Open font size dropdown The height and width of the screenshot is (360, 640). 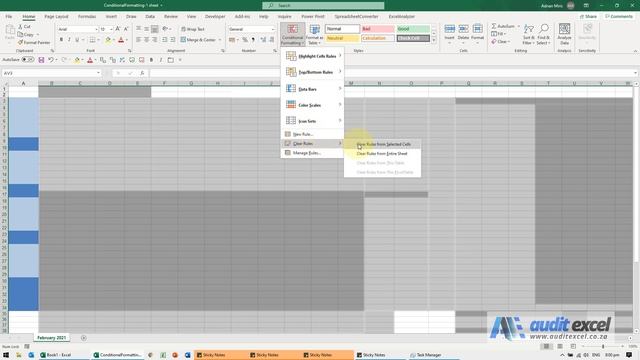(110, 29)
